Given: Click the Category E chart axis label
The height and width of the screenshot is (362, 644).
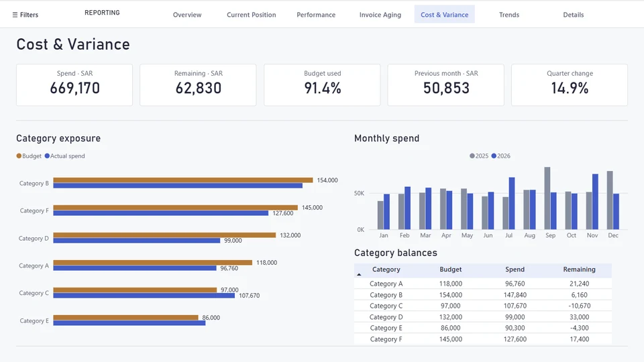Looking at the screenshot, I should (34, 321).
